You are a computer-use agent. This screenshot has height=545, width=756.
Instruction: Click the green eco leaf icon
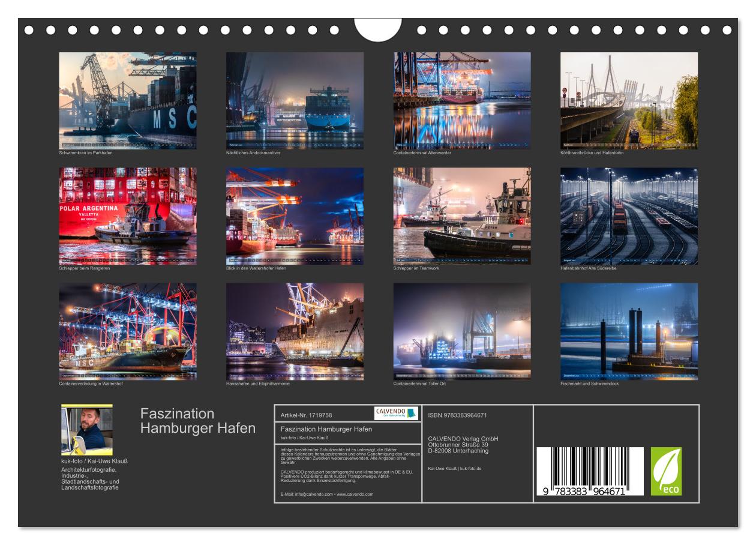tap(666, 471)
